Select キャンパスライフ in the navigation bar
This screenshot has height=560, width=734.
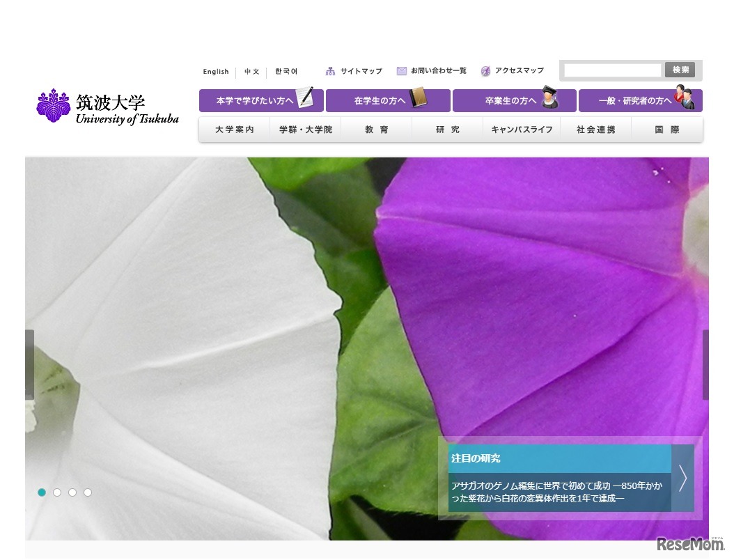pos(522,129)
